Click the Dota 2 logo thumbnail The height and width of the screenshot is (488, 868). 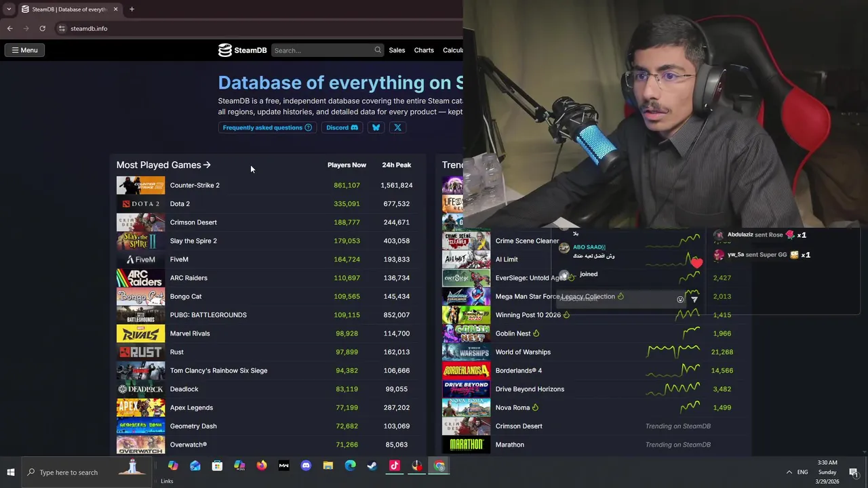tap(140, 203)
